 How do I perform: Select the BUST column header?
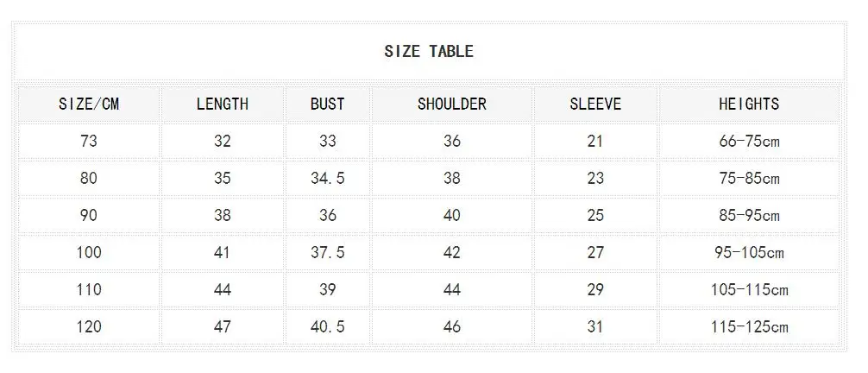(327, 104)
